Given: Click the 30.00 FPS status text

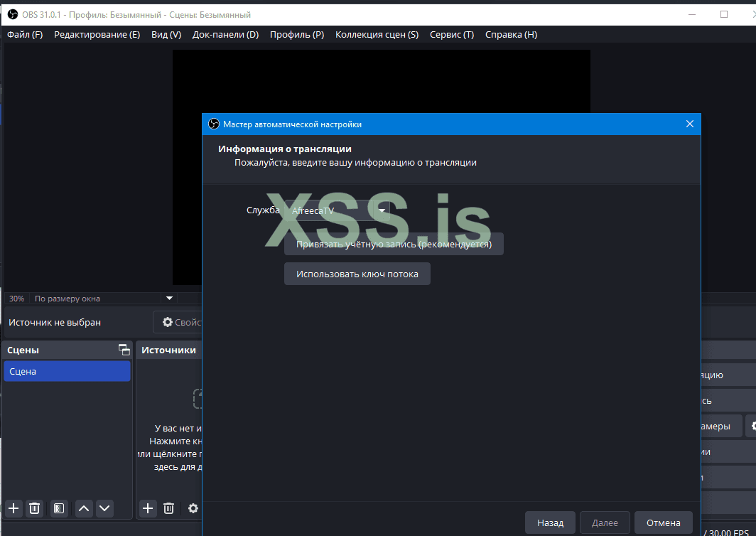Looking at the screenshot, I should tap(728, 532).
